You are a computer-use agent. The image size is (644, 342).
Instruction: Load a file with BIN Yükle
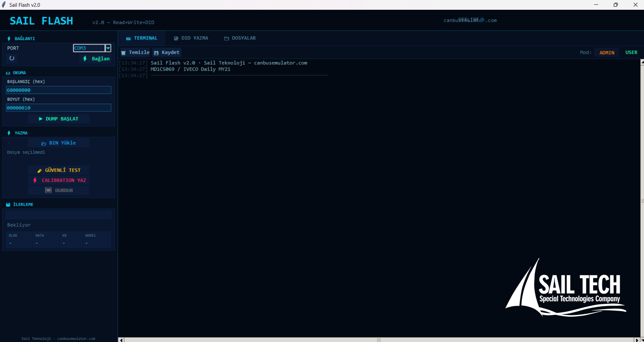59,143
